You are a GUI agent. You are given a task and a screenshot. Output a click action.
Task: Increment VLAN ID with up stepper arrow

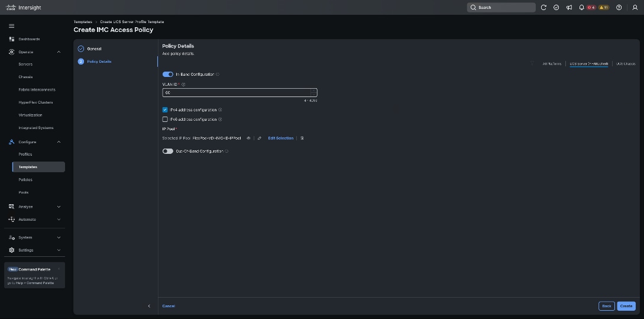pyautogui.click(x=314, y=91)
